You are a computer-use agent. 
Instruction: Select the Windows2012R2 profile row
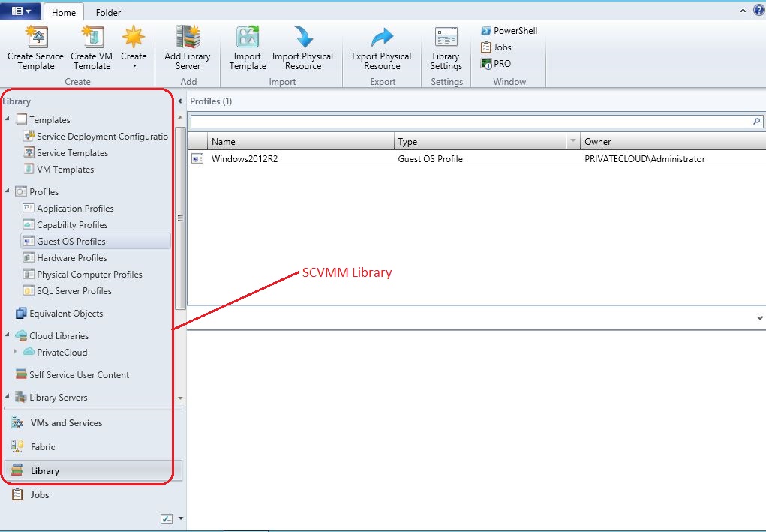pos(477,159)
